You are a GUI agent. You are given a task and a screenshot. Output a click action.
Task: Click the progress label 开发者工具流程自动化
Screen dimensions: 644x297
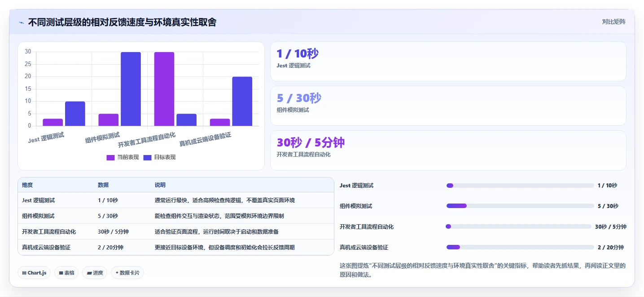pyautogui.click(x=367, y=227)
